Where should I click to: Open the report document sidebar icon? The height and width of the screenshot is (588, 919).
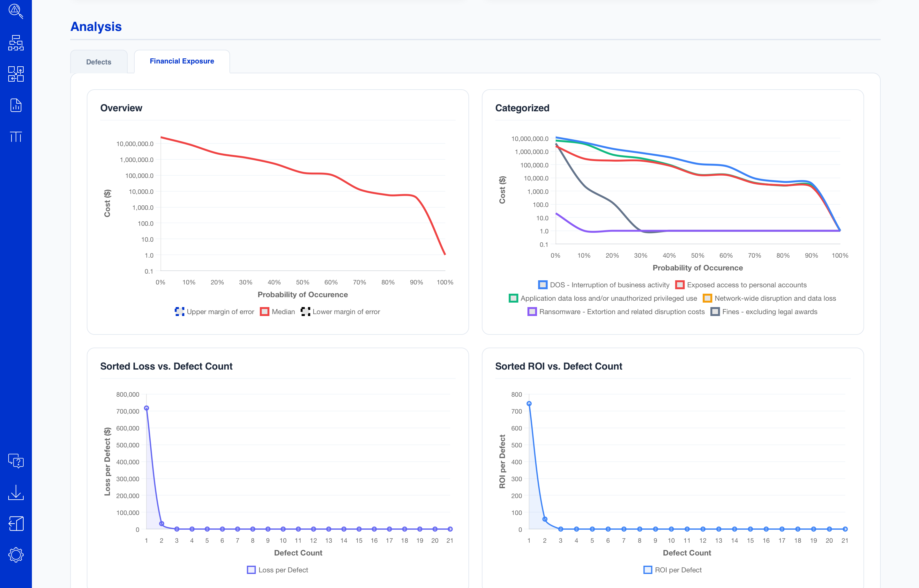point(16,105)
